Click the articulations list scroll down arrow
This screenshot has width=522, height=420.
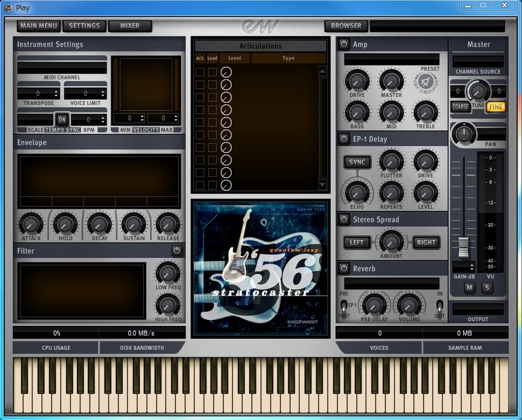point(322,184)
